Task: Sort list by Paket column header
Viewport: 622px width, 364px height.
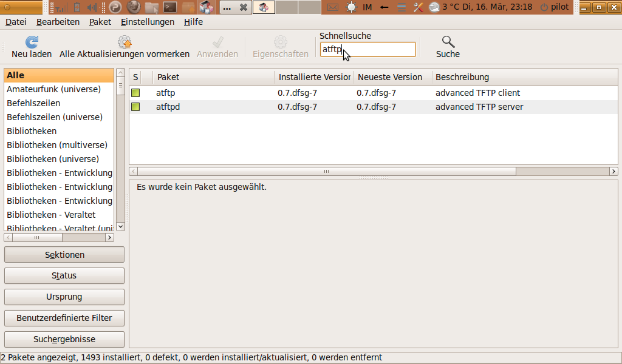Action: 213,77
